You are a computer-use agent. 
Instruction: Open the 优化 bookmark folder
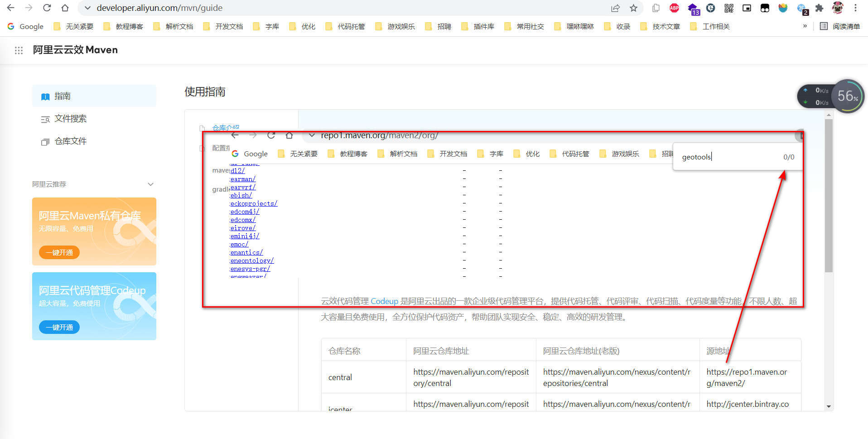coord(302,26)
